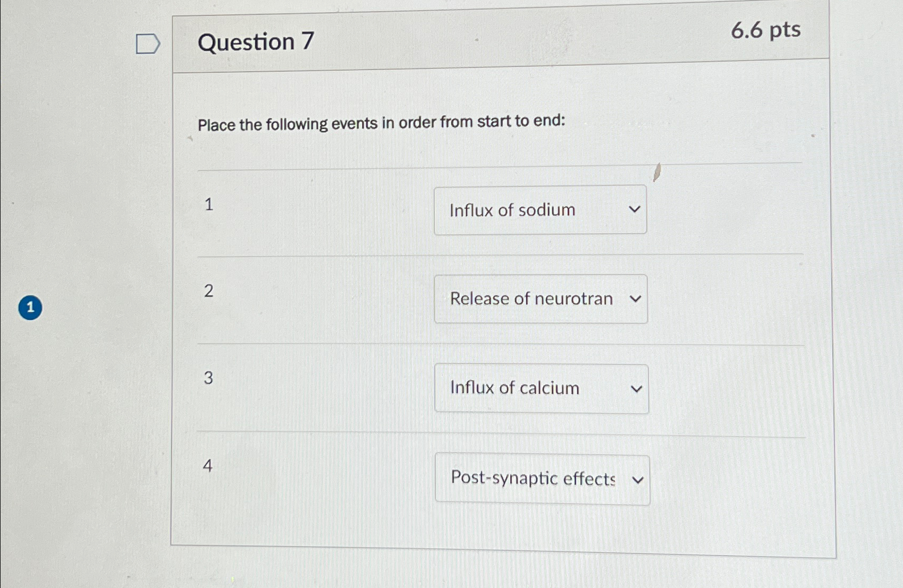Open the Influx of calcium dropdown

pyautogui.click(x=541, y=388)
